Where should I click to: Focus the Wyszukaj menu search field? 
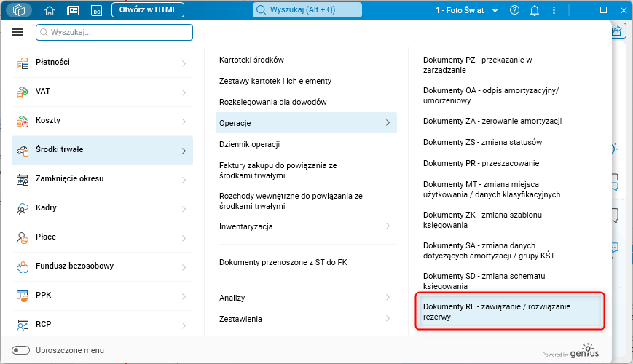(x=114, y=32)
